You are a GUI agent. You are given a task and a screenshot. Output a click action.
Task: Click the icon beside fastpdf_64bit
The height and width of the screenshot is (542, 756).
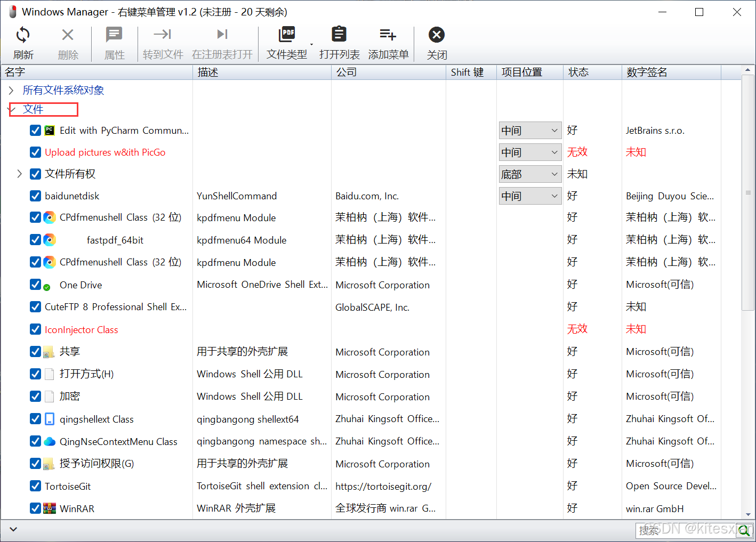point(50,240)
